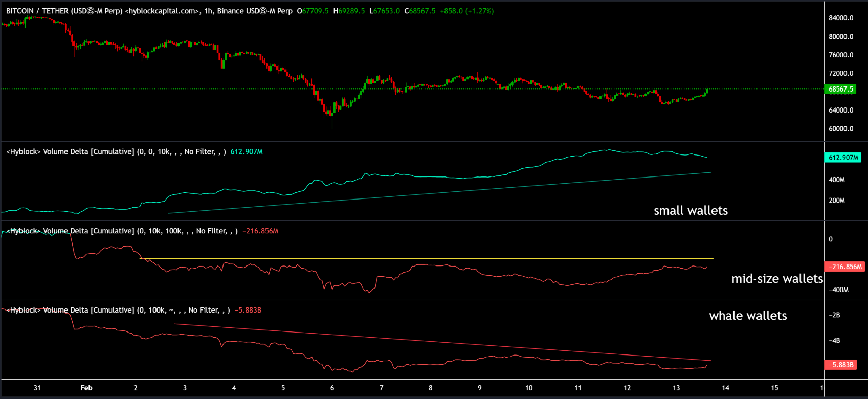The width and height of the screenshot is (868, 399).
Task: Click the 60000.0 price axis label
Action: click(841, 129)
